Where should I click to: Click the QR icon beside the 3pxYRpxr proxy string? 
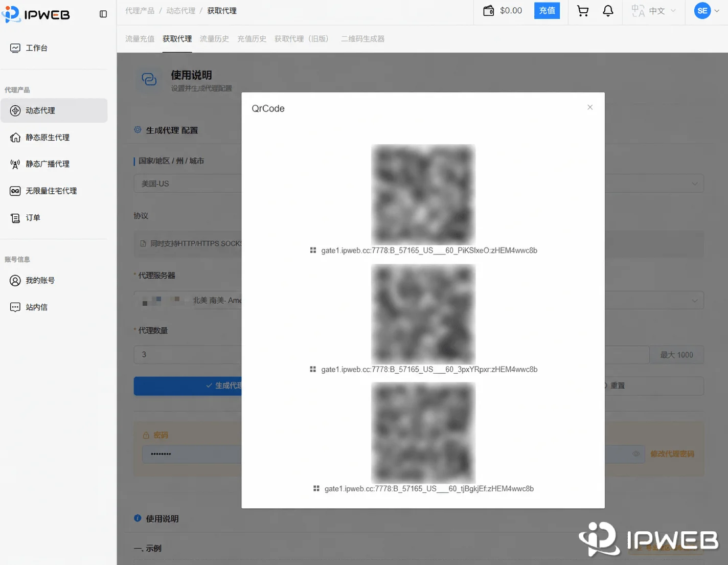[313, 370]
